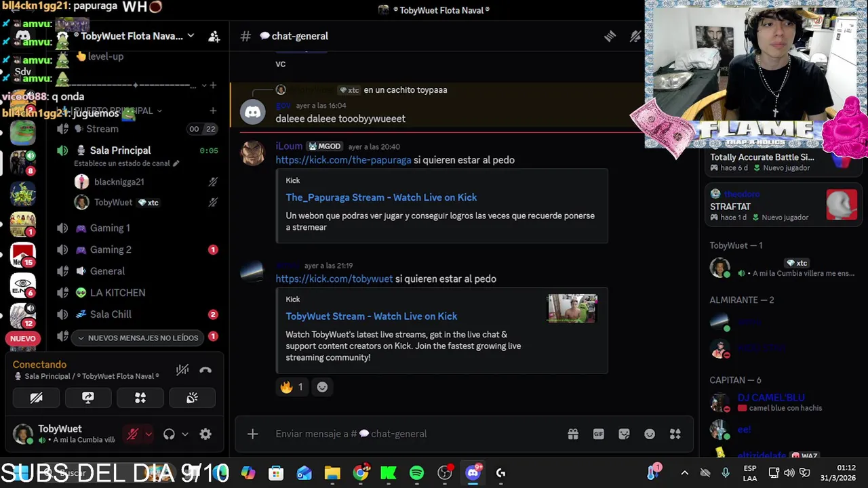Select the red server icon with badge 15
Screen dimensions: 868x488
click(22, 254)
